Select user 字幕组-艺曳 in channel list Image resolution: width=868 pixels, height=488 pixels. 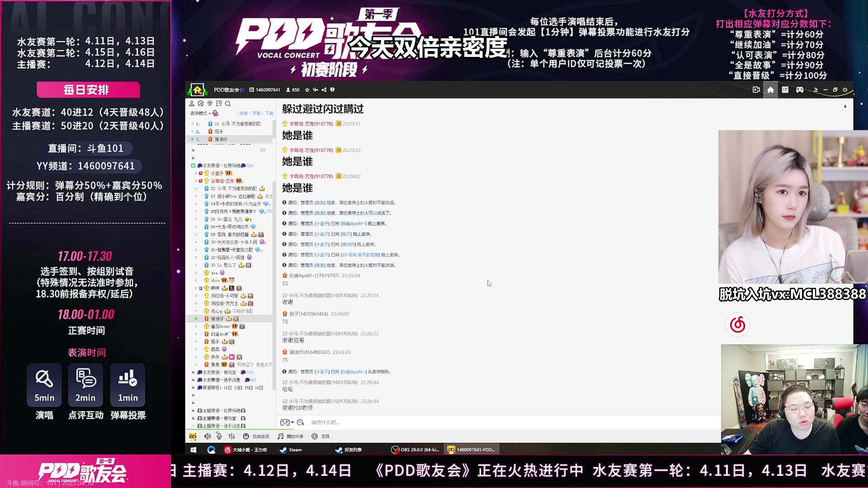click(x=222, y=181)
